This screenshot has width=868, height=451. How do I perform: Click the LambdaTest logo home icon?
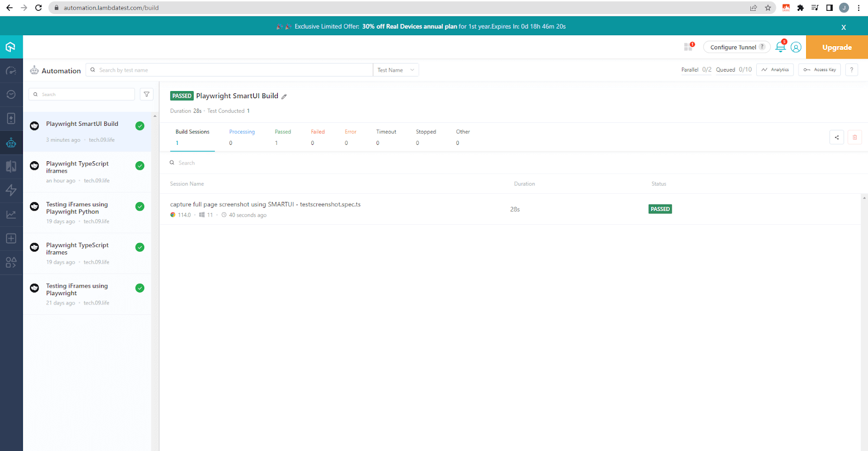11,47
